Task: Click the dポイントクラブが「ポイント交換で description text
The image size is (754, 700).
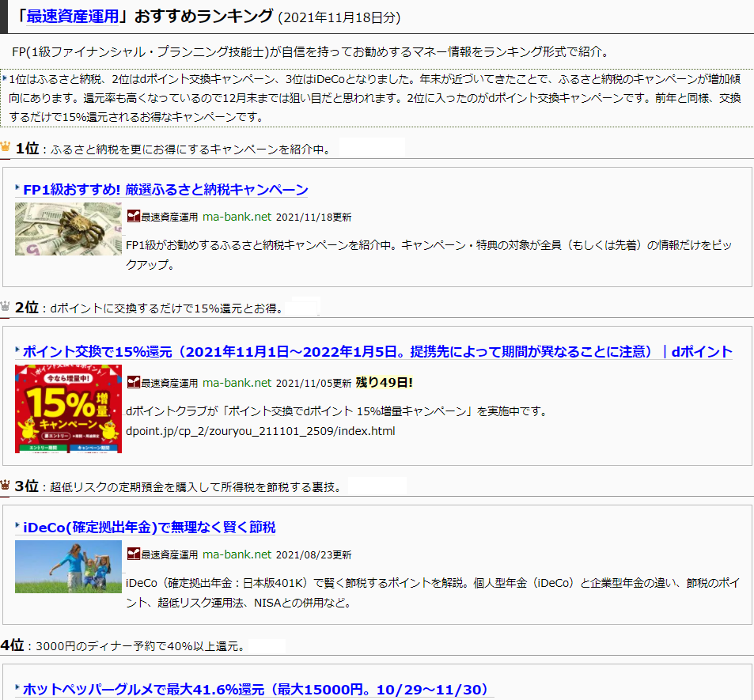Action: click(337, 411)
